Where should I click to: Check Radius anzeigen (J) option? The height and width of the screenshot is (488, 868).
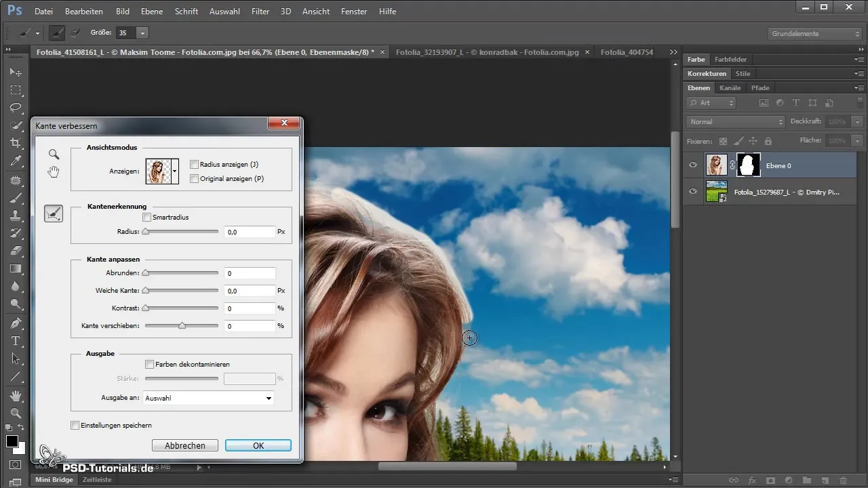pyautogui.click(x=195, y=164)
